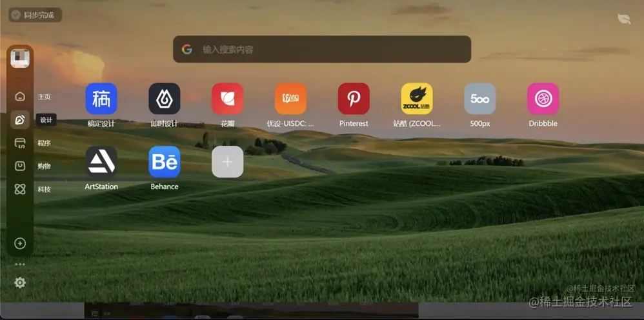Open the 优设-UISDC shortcut icon

(x=291, y=99)
